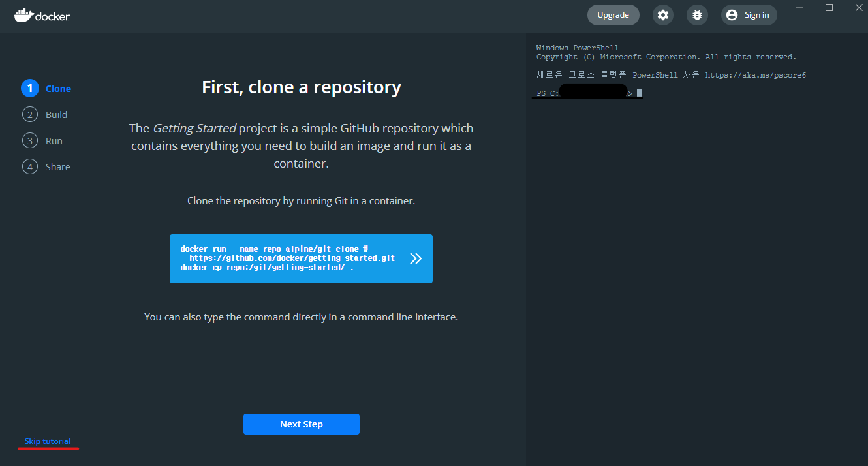The height and width of the screenshot is (466, 868).
Task: Minimize the Docker window
Action: click(x=800, y=7)
